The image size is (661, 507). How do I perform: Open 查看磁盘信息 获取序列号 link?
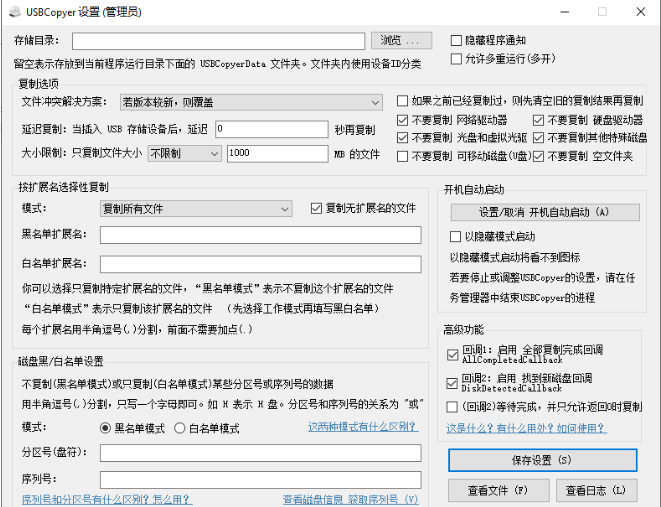(x=350, y=499)
